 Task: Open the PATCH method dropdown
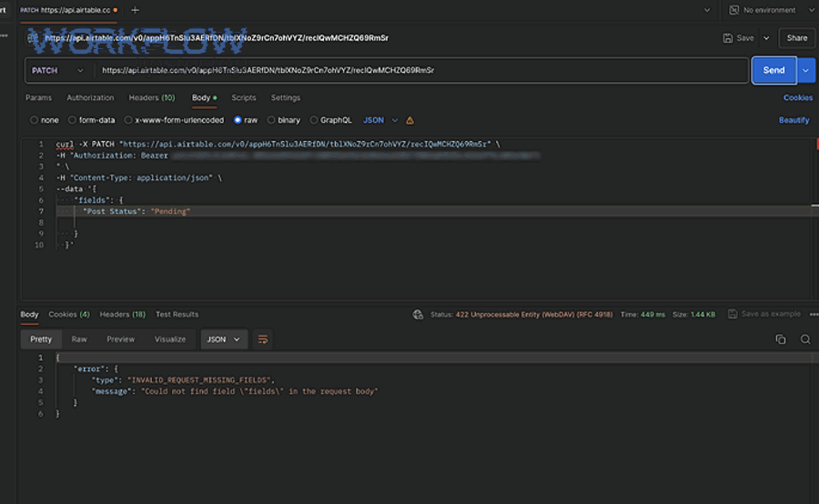57,71
